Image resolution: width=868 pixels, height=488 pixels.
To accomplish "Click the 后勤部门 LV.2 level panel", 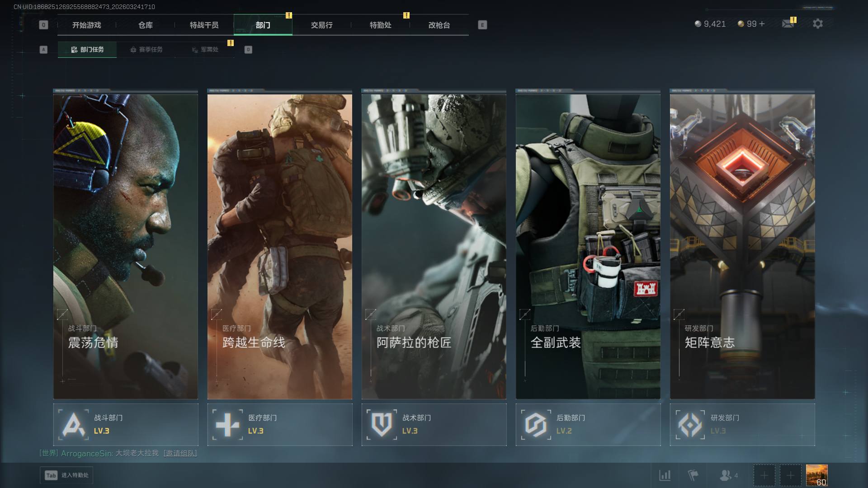I will click(x=588, y=425).
